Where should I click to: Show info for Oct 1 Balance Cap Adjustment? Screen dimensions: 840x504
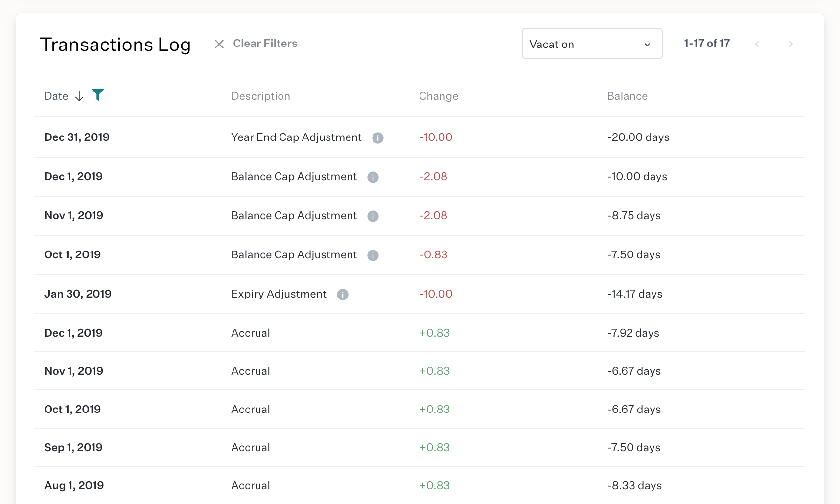pyautogui.click(x=373, y=255)
